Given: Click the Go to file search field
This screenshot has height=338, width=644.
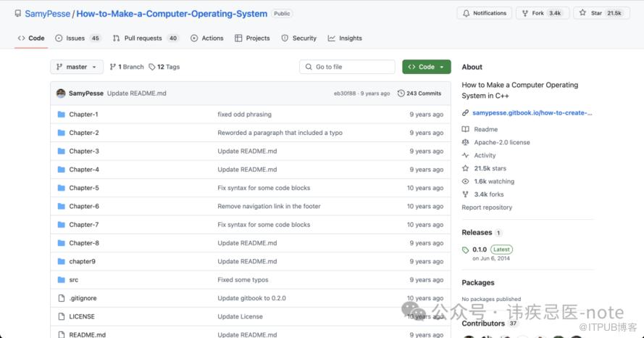Looking at the screenshot, I should (x=347, y=67).
